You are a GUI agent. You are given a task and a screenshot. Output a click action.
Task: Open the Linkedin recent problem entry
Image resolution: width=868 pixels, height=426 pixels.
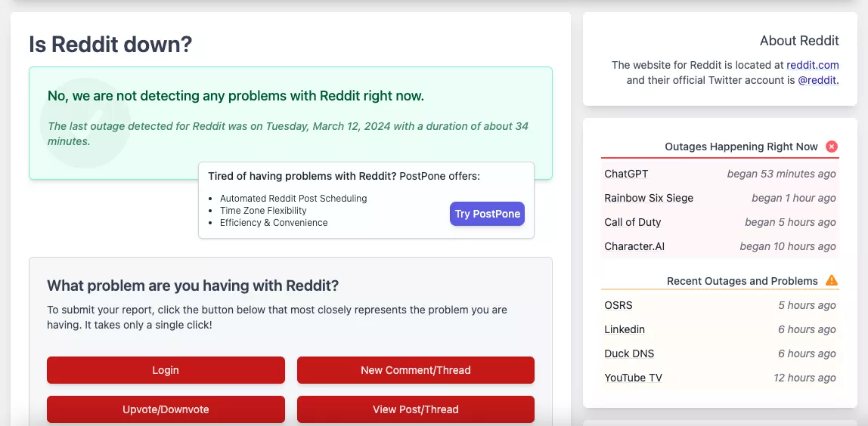(625, 329)
